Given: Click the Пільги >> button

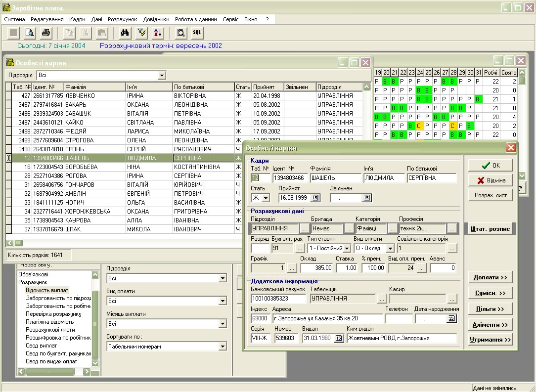Looking at the screenshot, I should (490, 309).
